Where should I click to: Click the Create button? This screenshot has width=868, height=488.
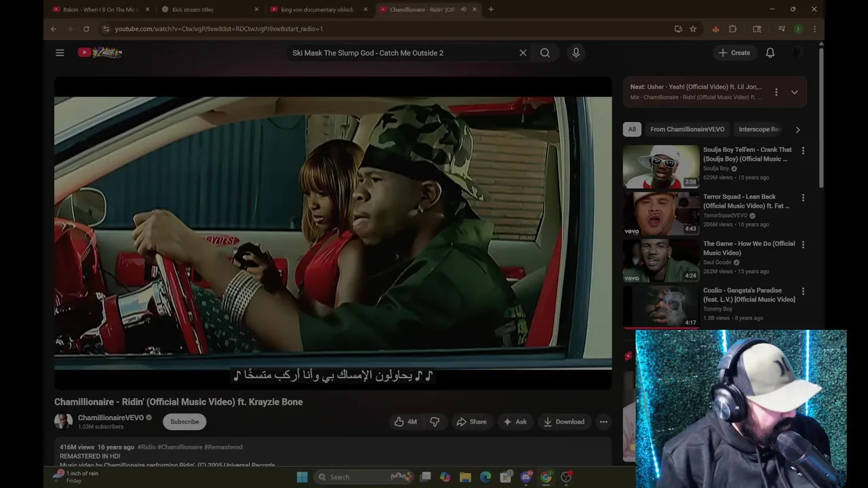pos(734,53)
